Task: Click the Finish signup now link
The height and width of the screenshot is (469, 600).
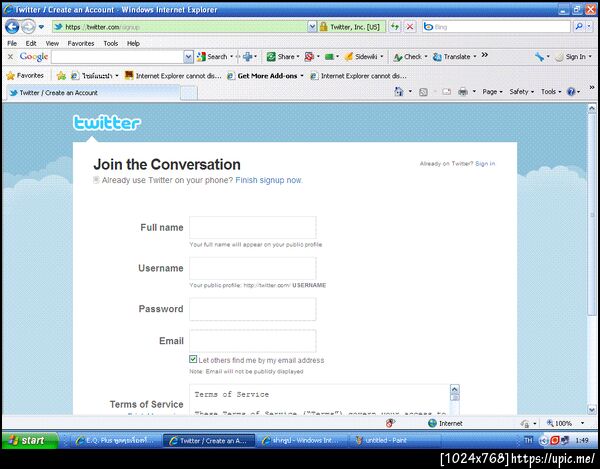Action: click(x=269, y=180)
